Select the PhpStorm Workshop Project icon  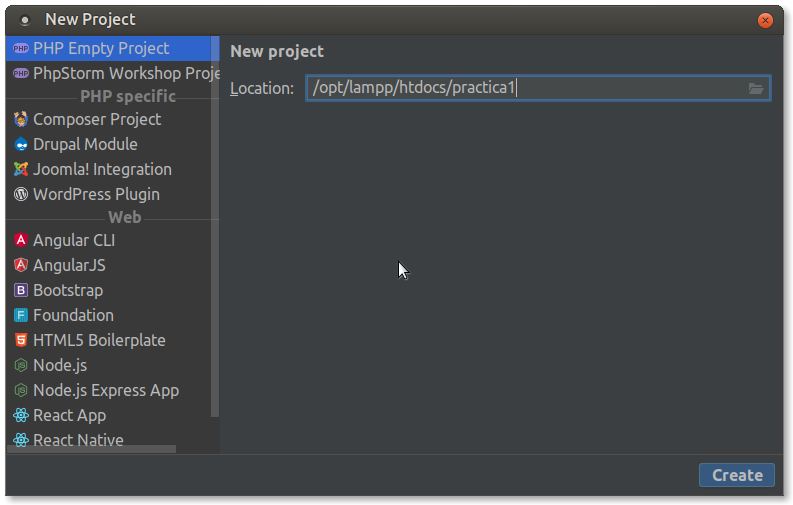(21, 73)
